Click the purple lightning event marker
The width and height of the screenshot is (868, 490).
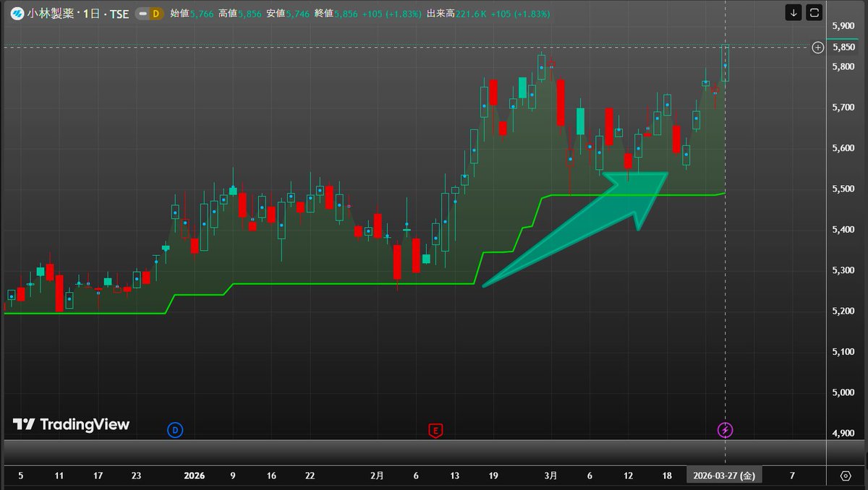click(x=725, y=431)
